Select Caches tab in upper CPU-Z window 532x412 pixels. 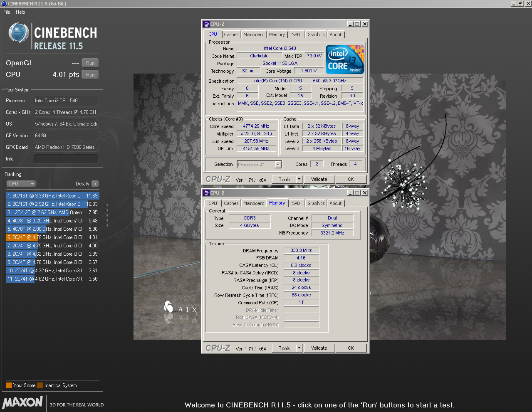click(x=231, y=35)
